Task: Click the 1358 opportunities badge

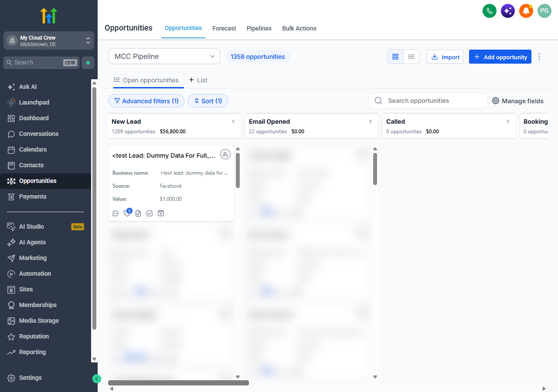Action: [x=258, y=57]
